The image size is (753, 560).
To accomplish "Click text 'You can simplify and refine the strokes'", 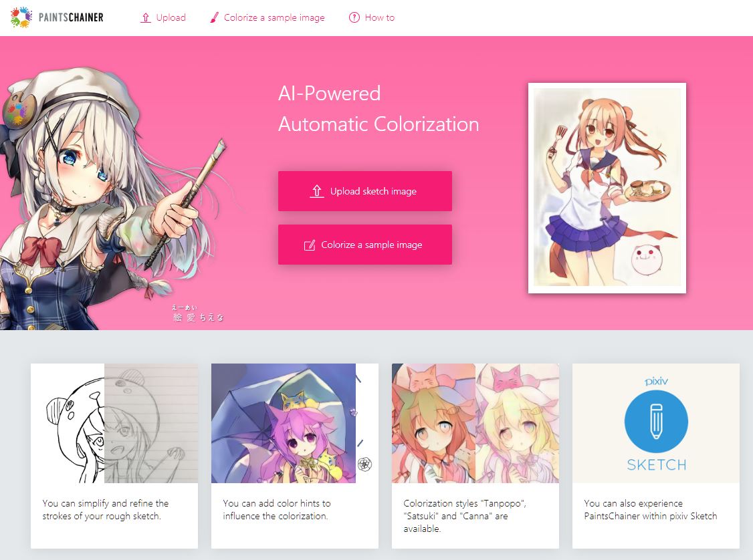I will click(106, 510).
